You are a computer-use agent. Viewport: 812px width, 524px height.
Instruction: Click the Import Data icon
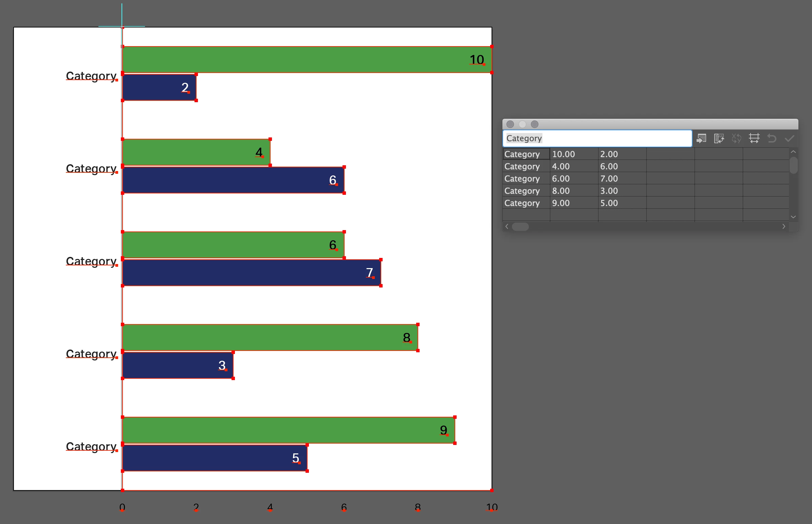pos(701,138)
